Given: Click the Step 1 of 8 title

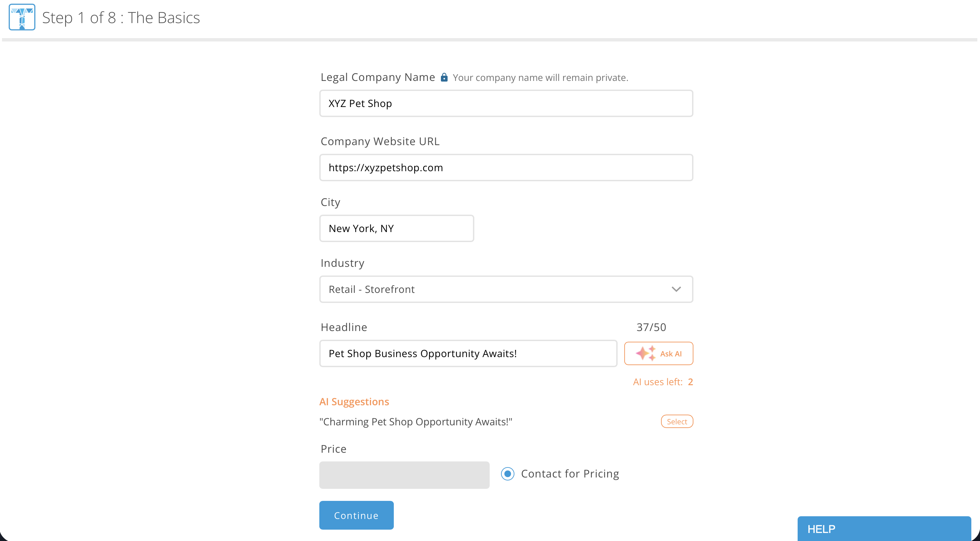Looking at the screenshot, I should point(121,17).
